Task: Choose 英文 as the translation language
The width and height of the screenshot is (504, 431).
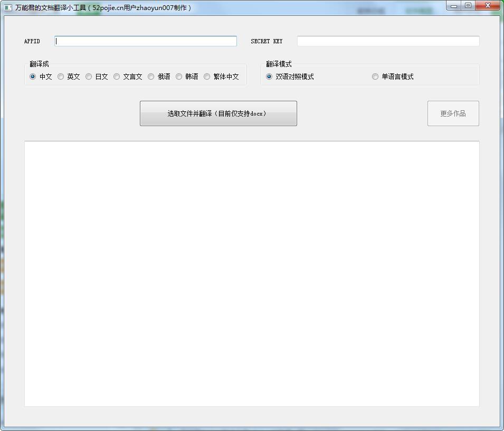Action: (x=61, y=76)
